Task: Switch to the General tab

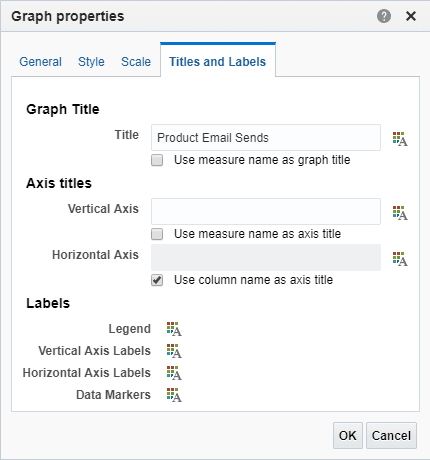Action: (x=40, y=62)
